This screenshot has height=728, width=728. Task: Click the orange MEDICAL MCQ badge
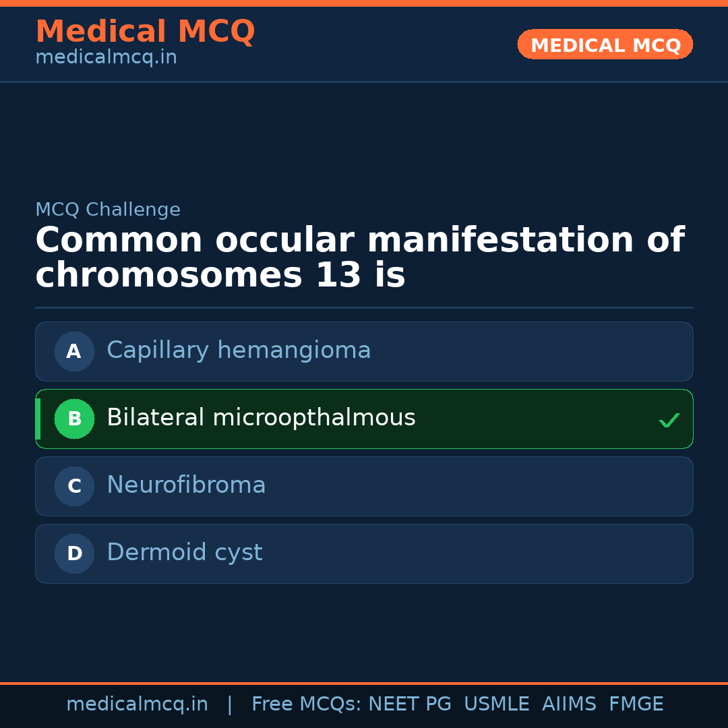click(605, 45)
